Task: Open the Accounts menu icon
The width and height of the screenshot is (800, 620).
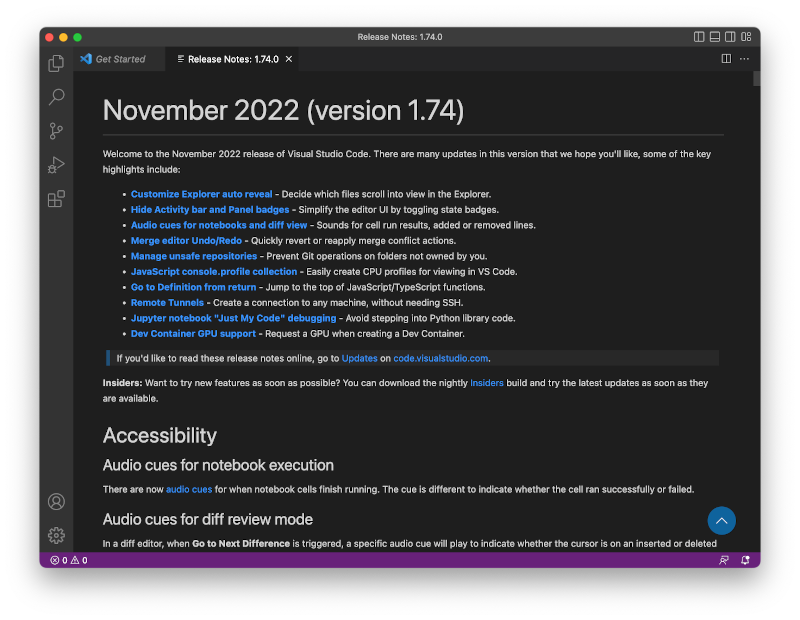Action: click(56, 502)
